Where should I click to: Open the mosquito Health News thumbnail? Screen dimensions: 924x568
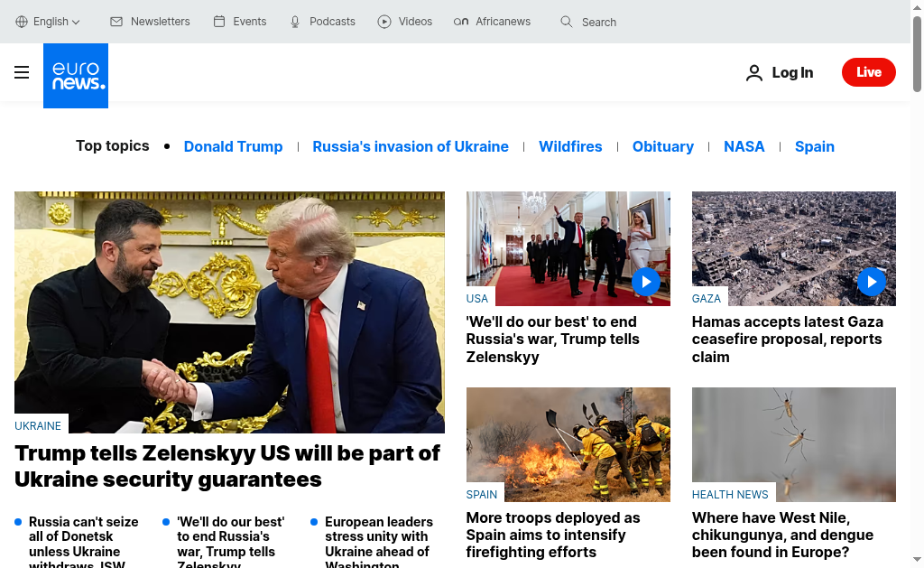point(794,444)
